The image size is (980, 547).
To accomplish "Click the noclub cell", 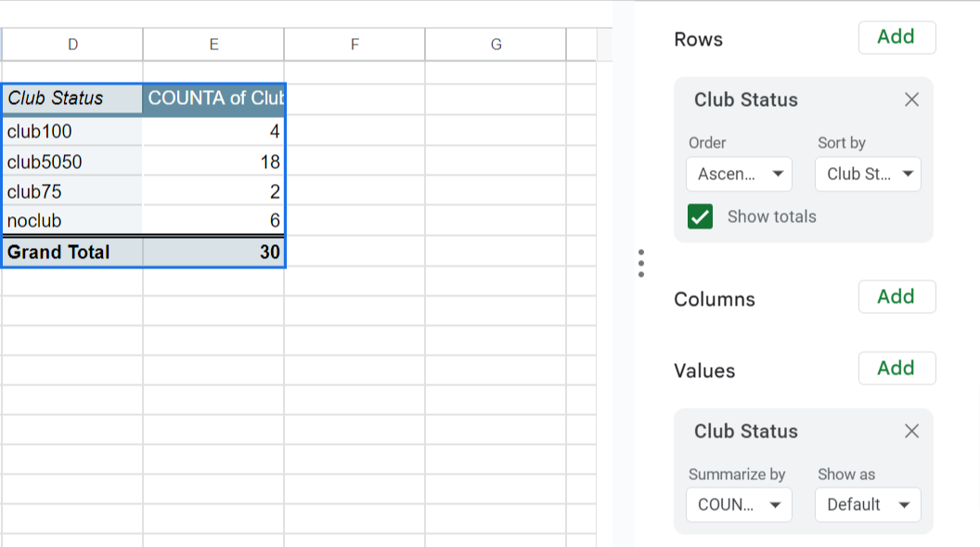I will (x=72, y=221).
